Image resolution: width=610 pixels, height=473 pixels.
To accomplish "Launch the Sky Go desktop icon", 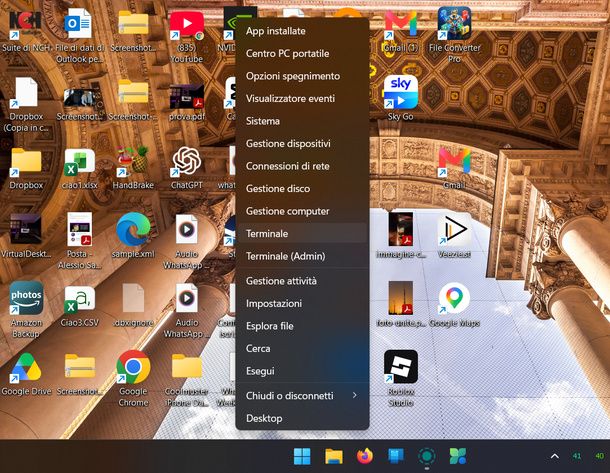I will click(x=400, y=92).
